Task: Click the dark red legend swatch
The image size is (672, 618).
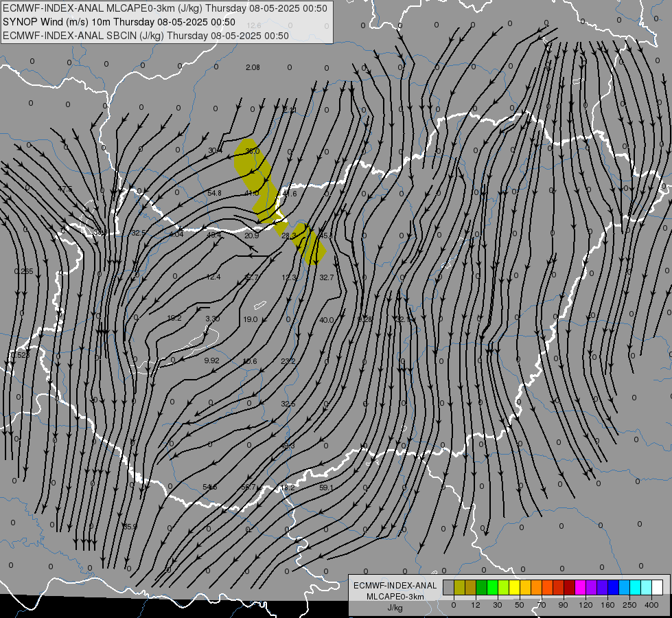Action: pos(570,587)
